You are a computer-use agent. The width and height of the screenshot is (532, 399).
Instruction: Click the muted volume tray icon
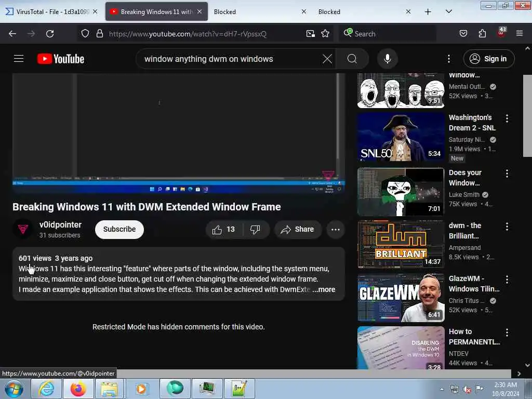pos(467,390)
